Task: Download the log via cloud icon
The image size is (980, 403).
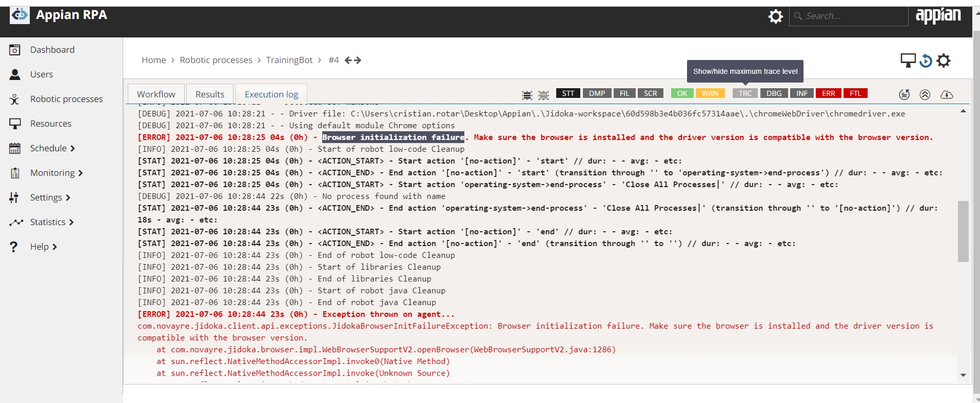Action: 947,95
